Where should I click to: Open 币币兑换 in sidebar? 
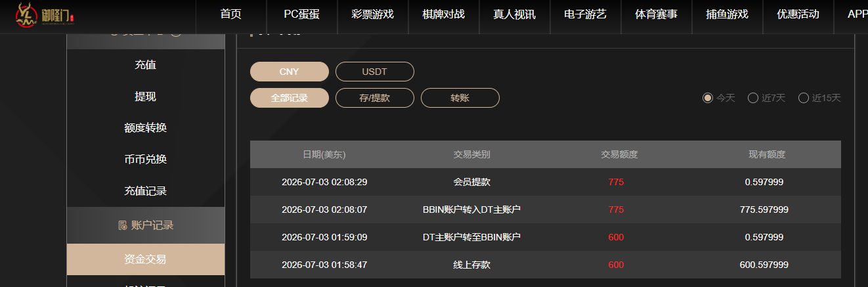point(146,160)
